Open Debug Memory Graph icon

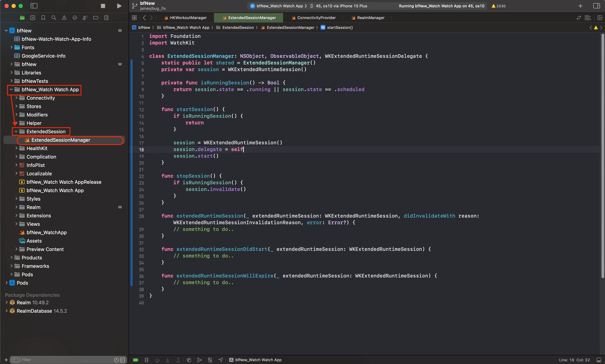[x=199, y=360]
